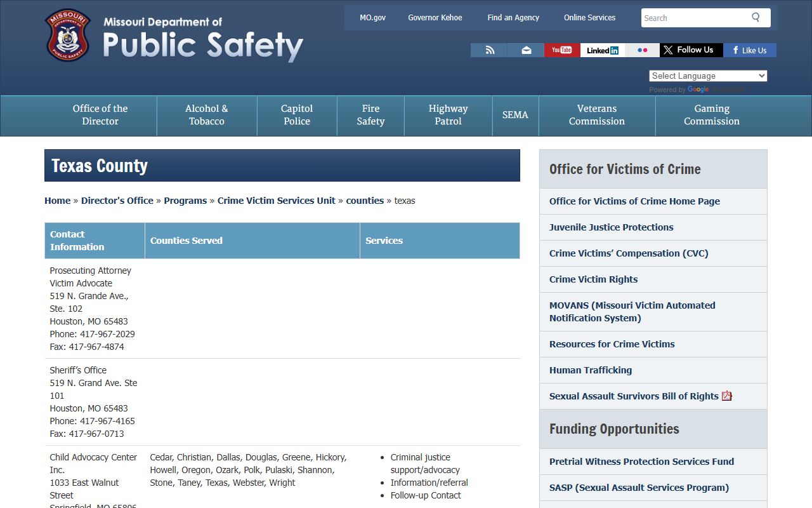Open the counties breadcrumb link
Screen dimensions: 812x508
tap(365, 201)
